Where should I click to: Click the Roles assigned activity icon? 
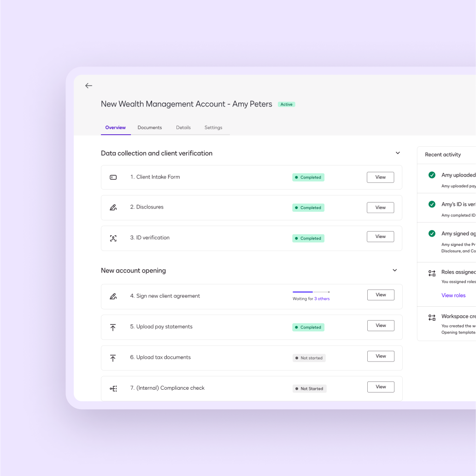(432, 273)
